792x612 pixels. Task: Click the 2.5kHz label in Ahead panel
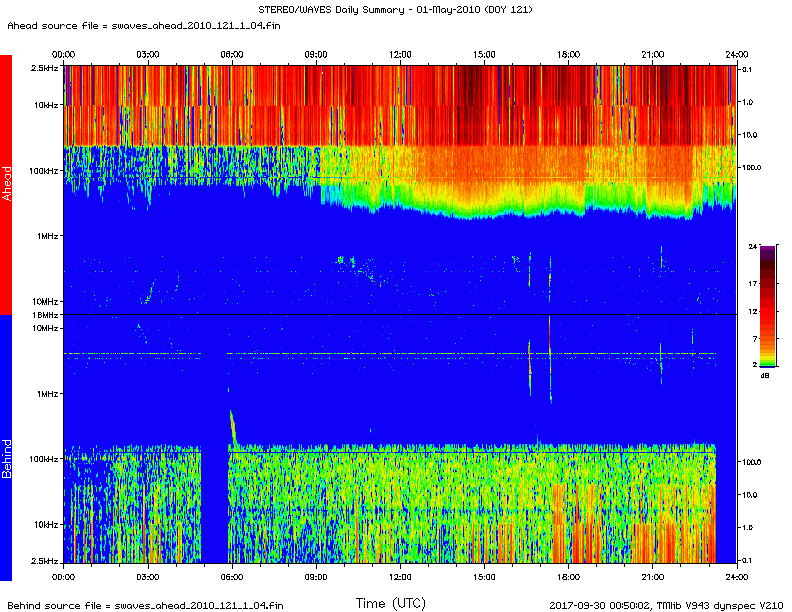coord(44,67)
